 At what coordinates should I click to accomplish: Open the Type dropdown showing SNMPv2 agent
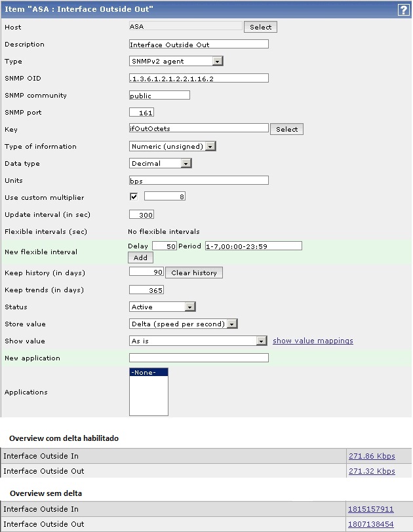176,61
